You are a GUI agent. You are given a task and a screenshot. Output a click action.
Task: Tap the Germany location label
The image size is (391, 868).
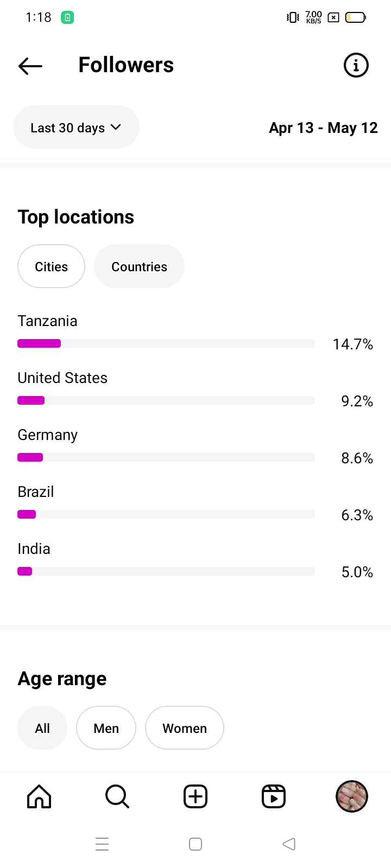point(48,435)
